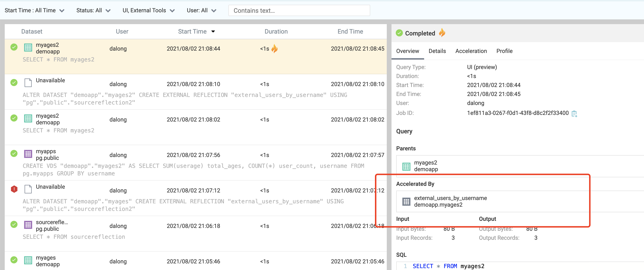Open the external_users_by_username reflection entry
The height and width of the screenshot is (270, 644).
(x=520, y=201)
